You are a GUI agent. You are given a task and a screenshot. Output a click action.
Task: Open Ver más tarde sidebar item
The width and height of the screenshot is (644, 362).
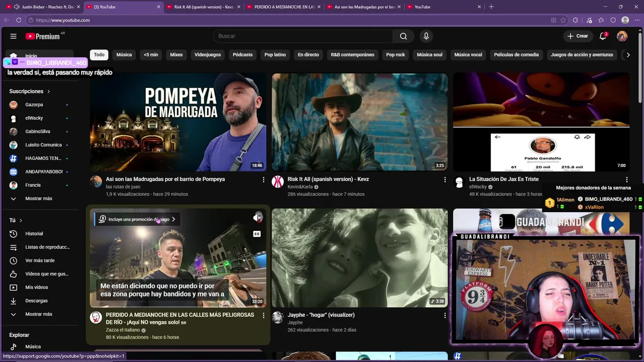39,260
